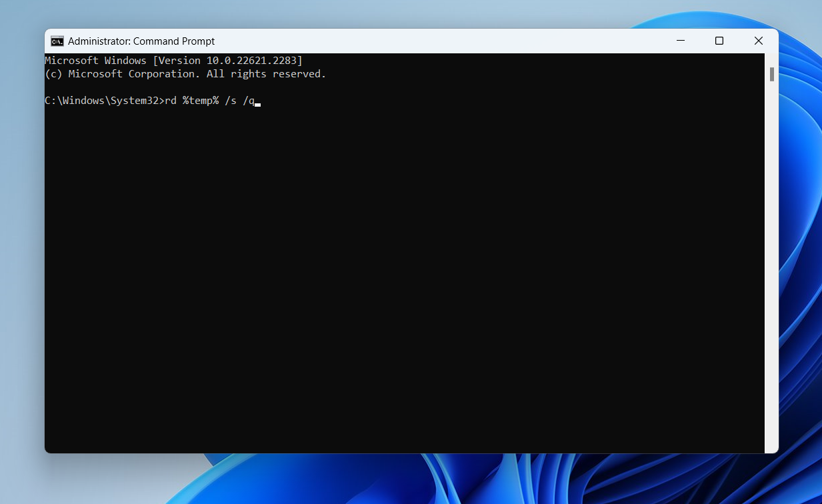Click the blinking text cursor after /q
Screen dimensions: 822x504
pos(257,105)
